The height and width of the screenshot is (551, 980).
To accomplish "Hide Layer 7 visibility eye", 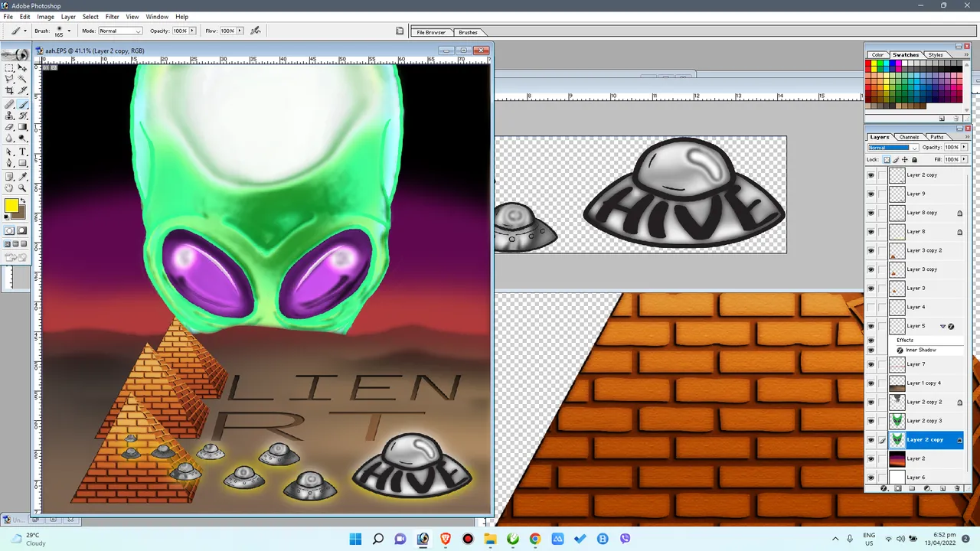I will [x=871, y=364].
